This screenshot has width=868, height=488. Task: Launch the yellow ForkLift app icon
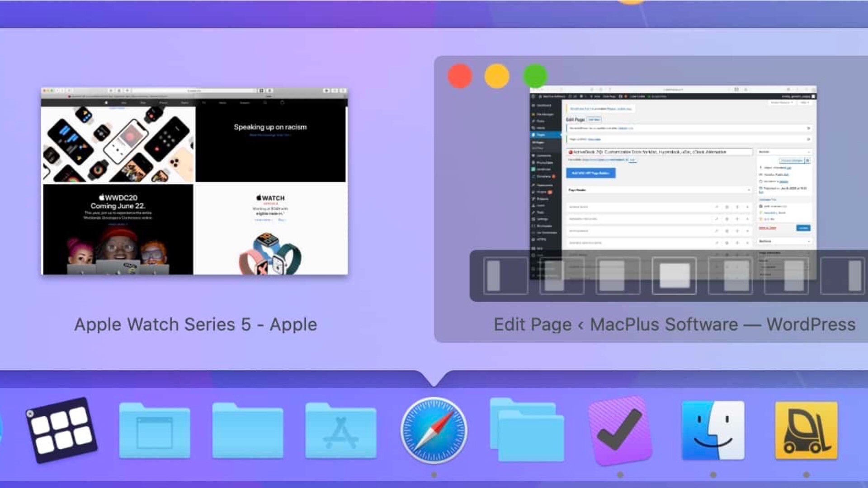tap(807, 431)
